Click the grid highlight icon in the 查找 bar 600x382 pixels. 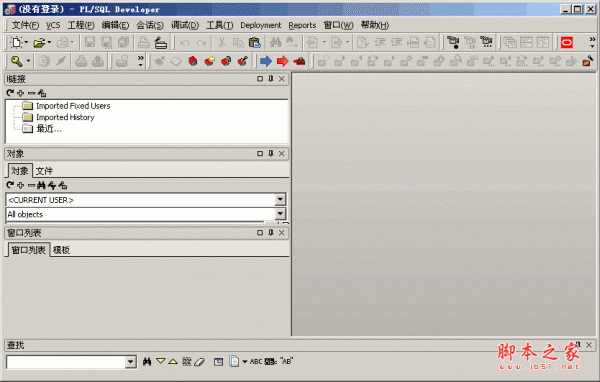coord(187,361)
